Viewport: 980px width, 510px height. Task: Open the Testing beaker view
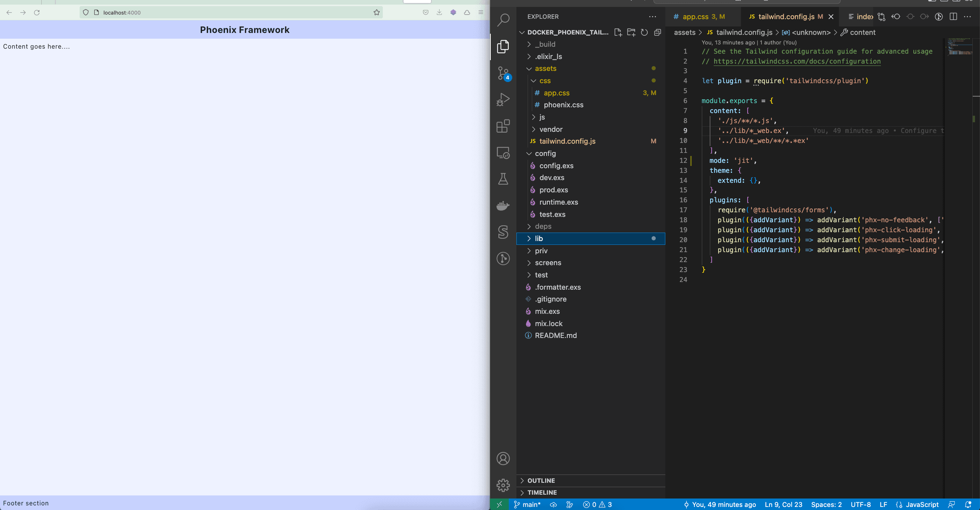click(x=503, y=179)
